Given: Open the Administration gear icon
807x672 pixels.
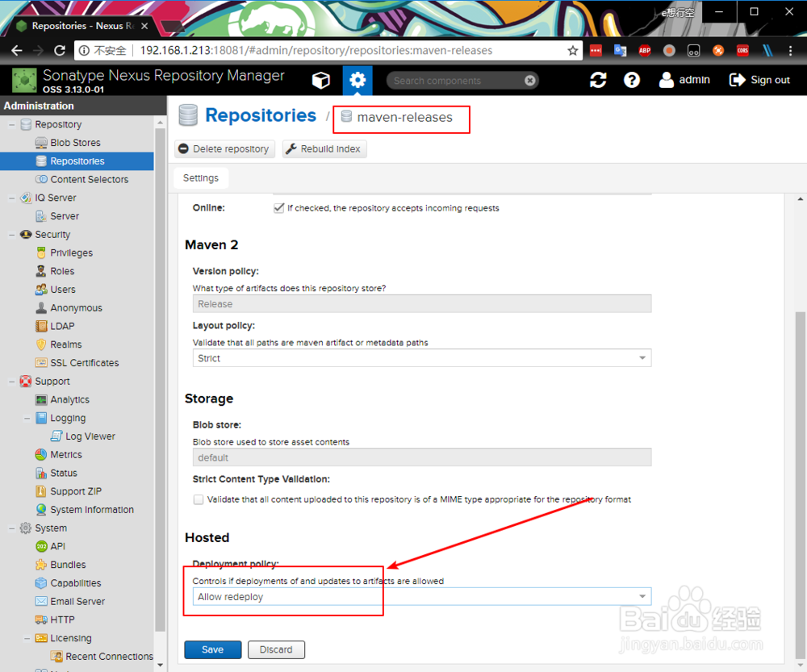Looking at the screenshot, I should 358,80.
